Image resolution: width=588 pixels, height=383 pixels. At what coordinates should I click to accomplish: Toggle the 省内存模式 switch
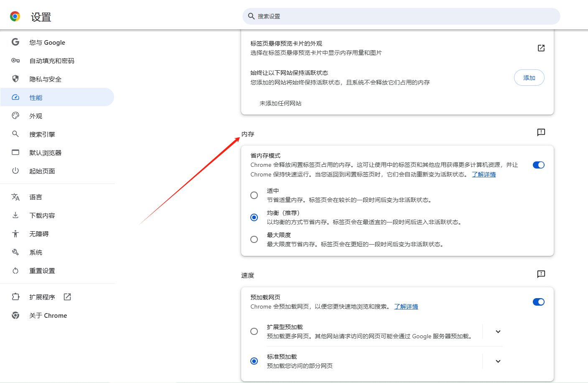pos(539,165)
